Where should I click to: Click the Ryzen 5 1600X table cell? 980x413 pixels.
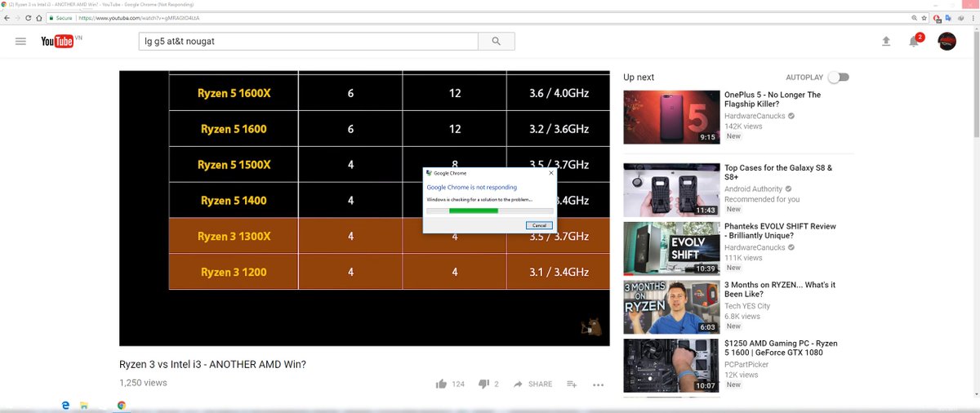point(234,93)
